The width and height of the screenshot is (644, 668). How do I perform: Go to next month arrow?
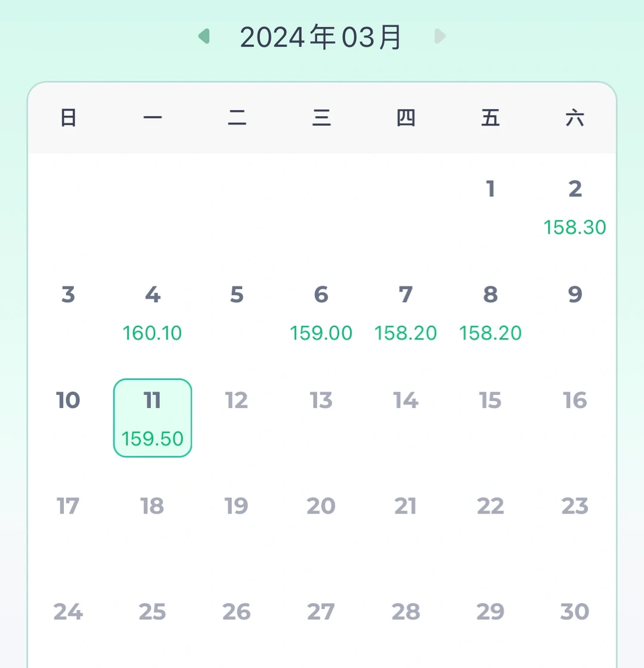pos(439,36)
